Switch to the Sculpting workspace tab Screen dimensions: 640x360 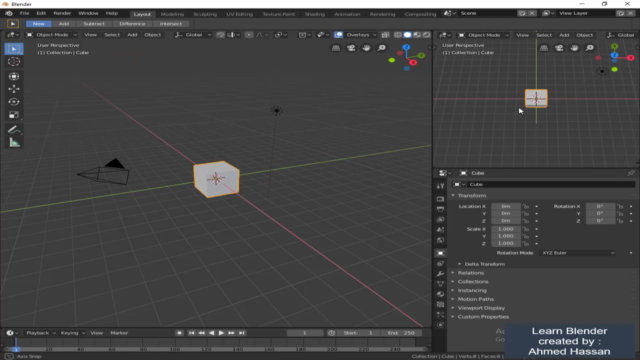pyautogui.click(x=205, y=14)
